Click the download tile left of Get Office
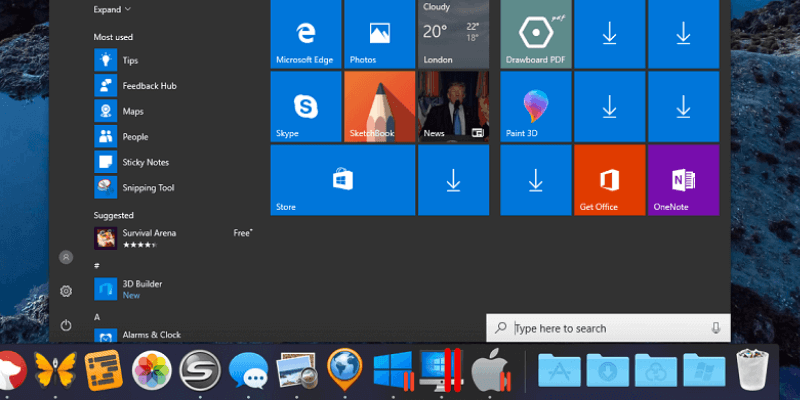The height and width of the screenshot is (400, 800). [x=536, y=180]
